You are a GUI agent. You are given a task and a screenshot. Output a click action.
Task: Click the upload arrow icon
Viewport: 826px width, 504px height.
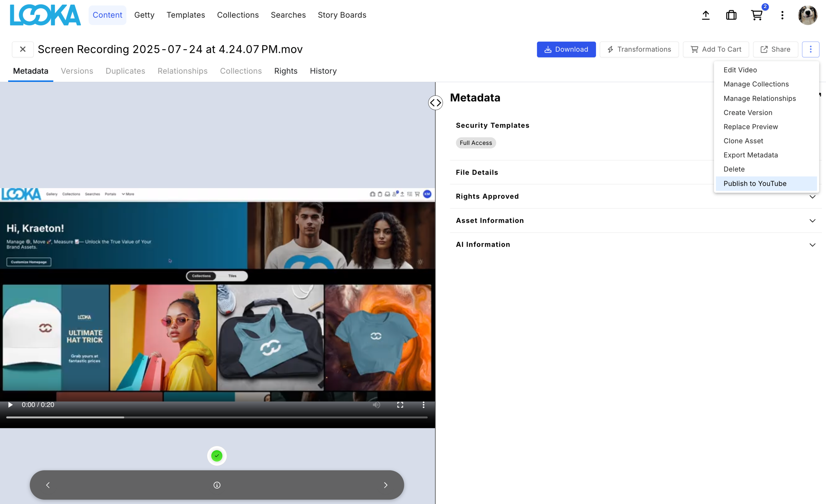pyautogui.click(x=706, y=15)
